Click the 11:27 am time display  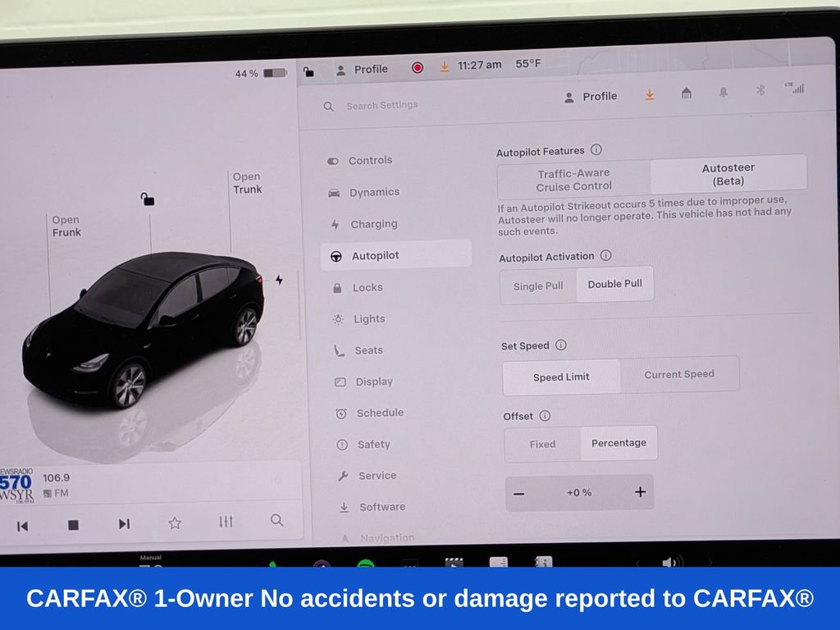pyautogui.click(x=479, y=66)
